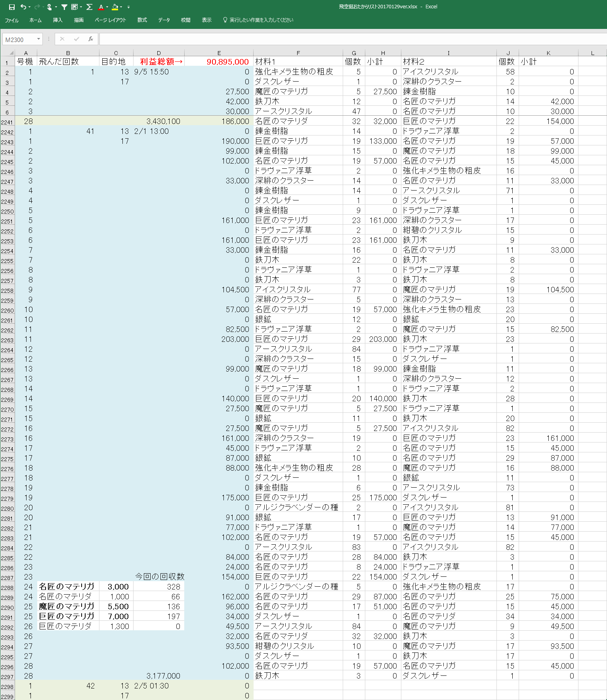Toggle the touch/mouse mode icon
The width and height of the screenshot is (607, 700).
click(x=49, y=7)
